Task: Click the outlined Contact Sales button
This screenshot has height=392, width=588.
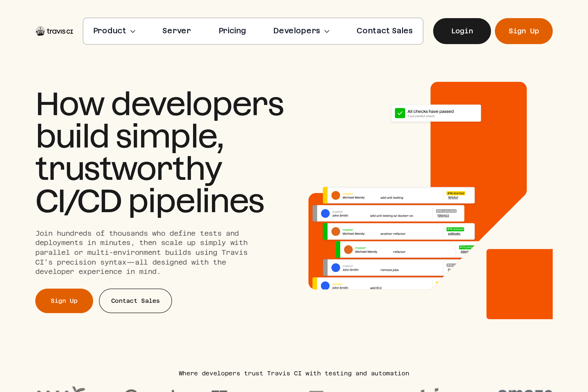Action: coord(135,301)
